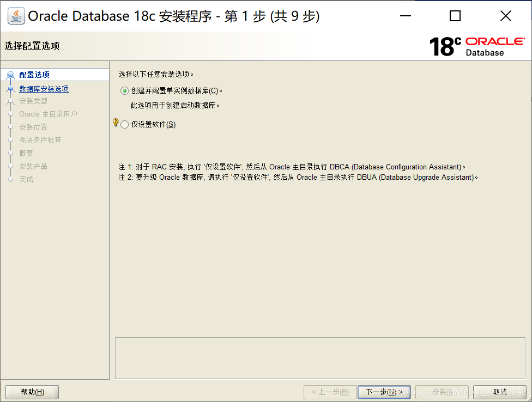Minimize the installer window
The height and width of the screenshot is (402, 532).
(x=406, y=16)
